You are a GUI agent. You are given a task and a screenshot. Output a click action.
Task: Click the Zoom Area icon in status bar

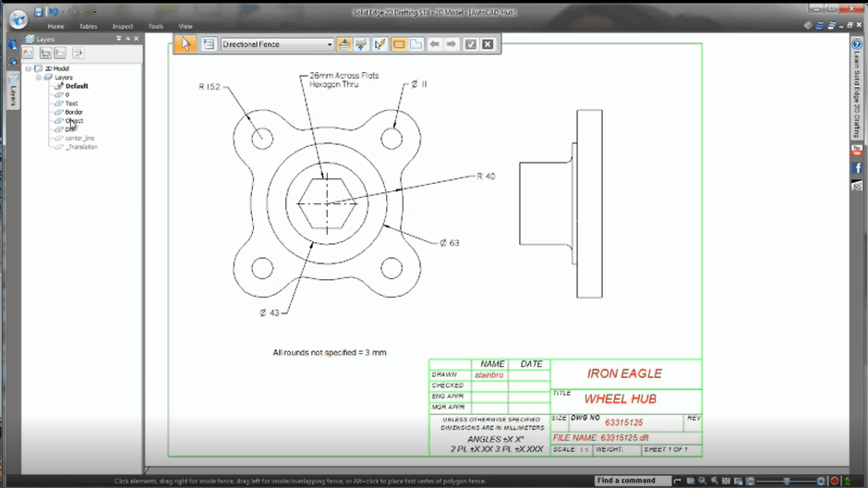click(691, 481)
